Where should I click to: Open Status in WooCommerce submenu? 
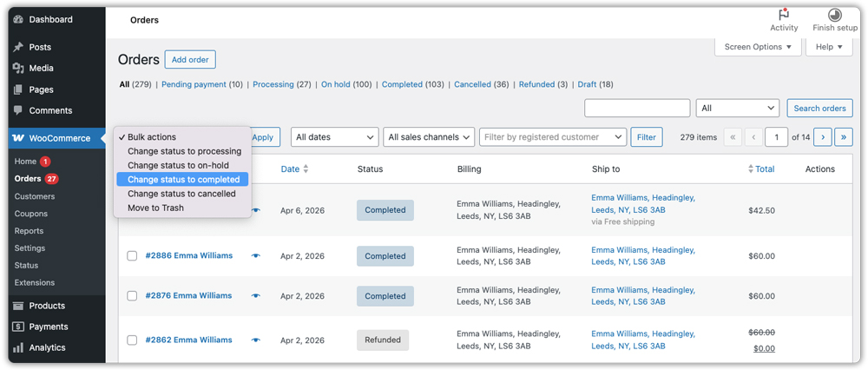tap(27, 265)
